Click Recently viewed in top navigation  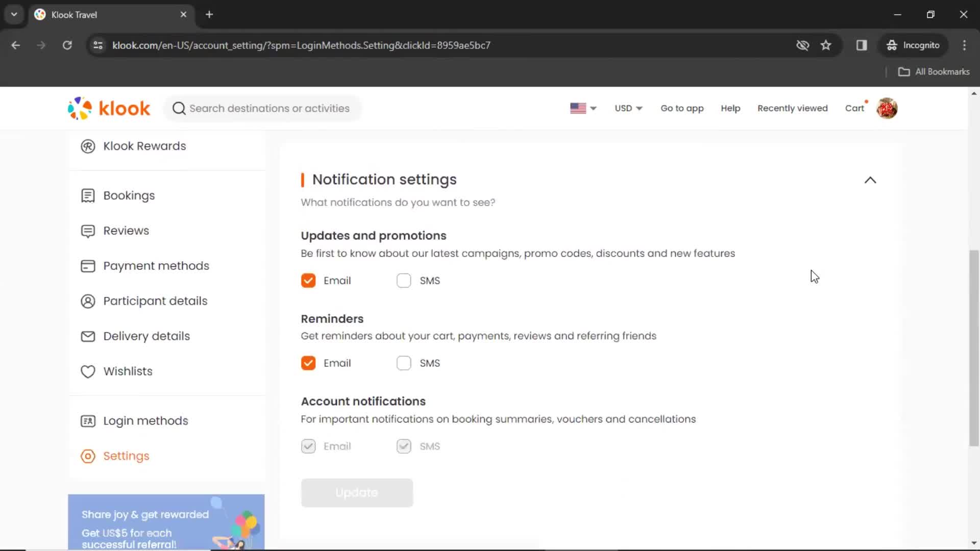pyautogui.click(x=792, y=108)
